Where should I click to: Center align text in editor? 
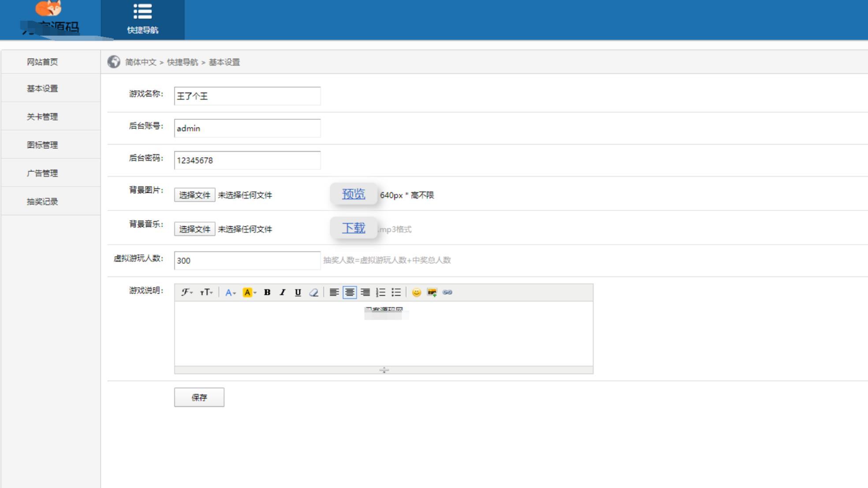coord(350,292)
